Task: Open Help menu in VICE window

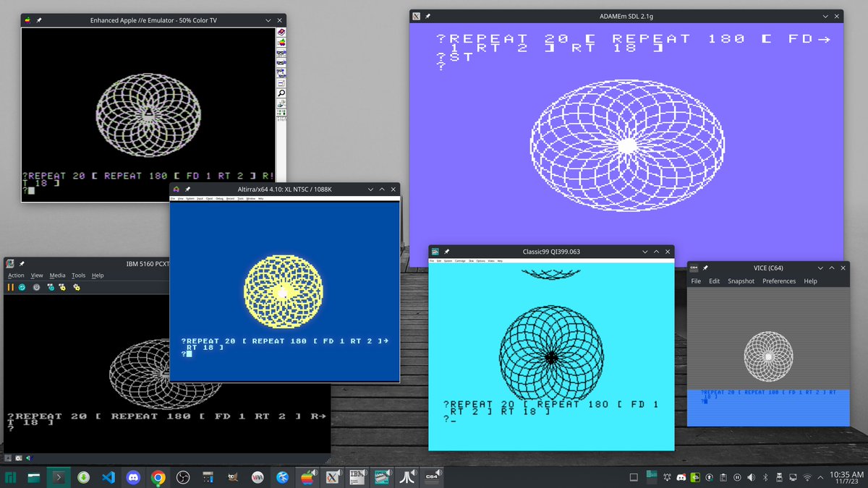Action: point(811,281)
